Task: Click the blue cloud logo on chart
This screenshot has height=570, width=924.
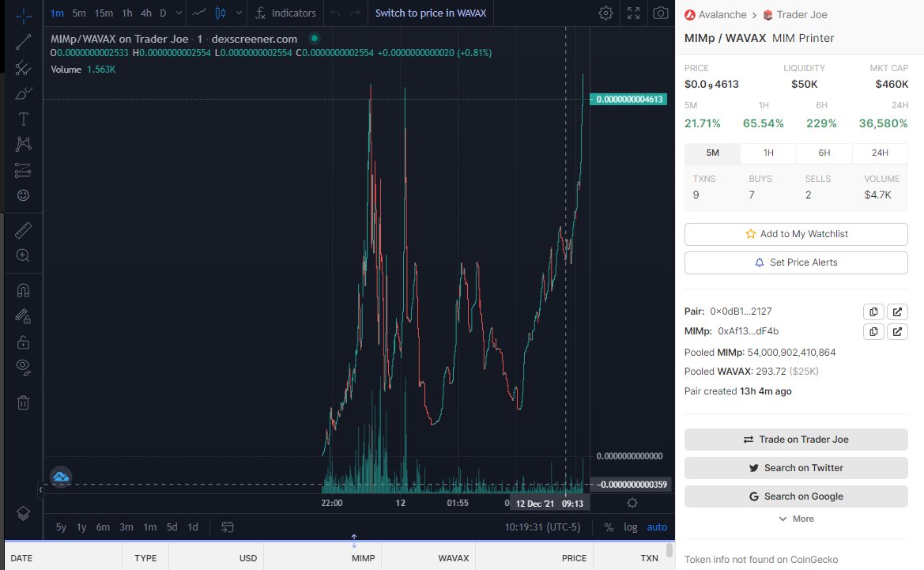Action: click(x=62, y=476)
